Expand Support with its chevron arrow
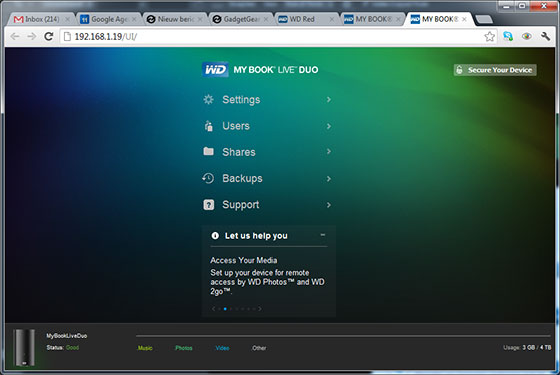560x375 pixels. pyautogui.click(x=329, y=205)
